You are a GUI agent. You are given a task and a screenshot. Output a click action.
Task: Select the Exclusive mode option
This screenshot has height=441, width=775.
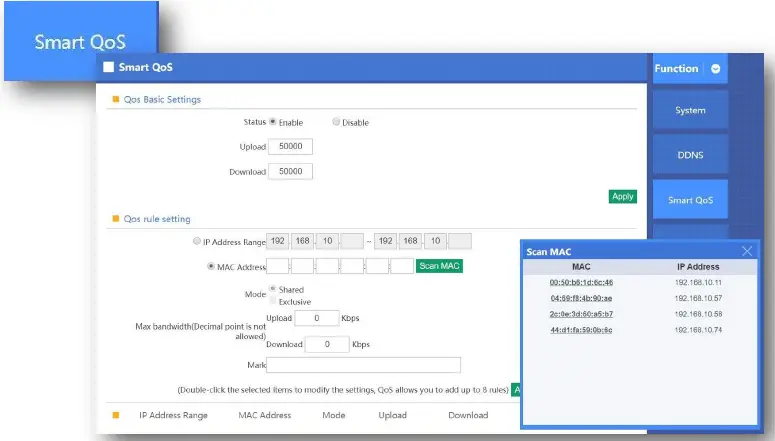tap(272, 301)
